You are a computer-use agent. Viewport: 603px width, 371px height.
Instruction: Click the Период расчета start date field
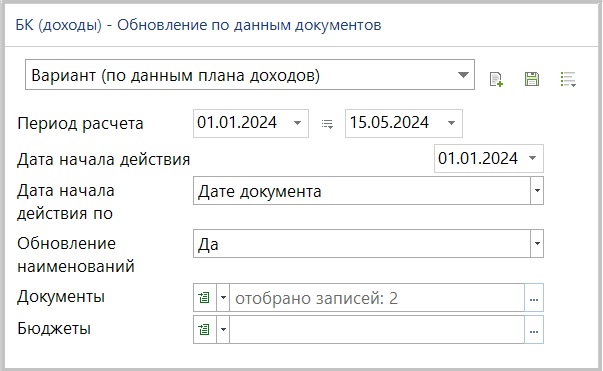[251, 123]
